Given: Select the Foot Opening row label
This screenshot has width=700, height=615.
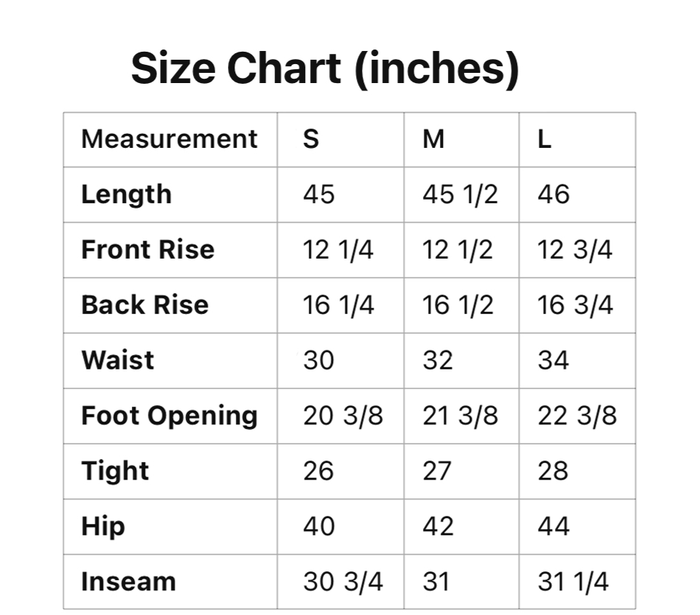Looking at the screenshot, I should tap(169, 416).
